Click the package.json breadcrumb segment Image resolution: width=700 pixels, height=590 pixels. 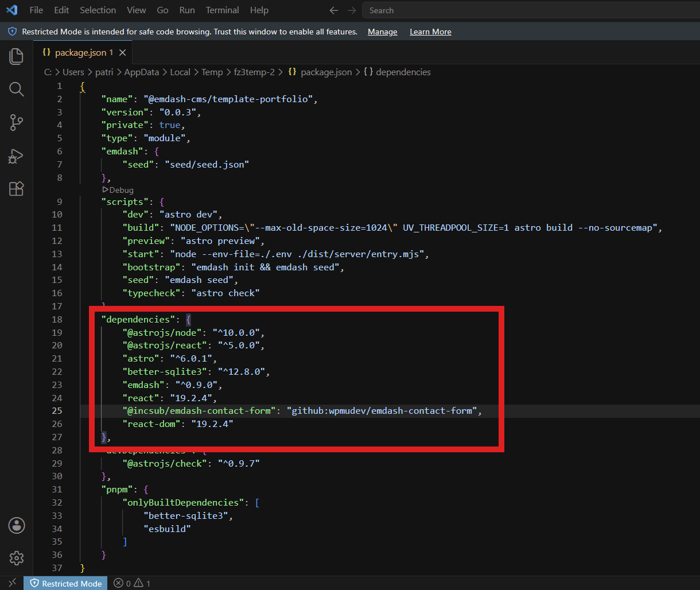tap(320, 72)
